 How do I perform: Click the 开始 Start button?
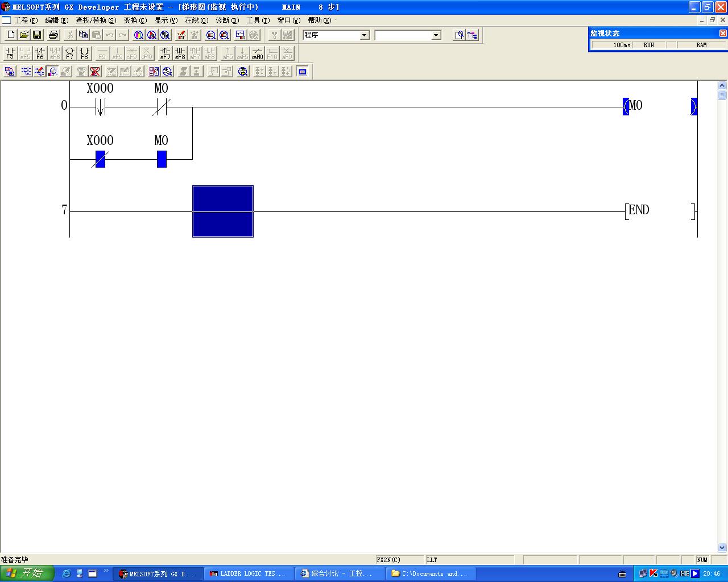point(27,573)
